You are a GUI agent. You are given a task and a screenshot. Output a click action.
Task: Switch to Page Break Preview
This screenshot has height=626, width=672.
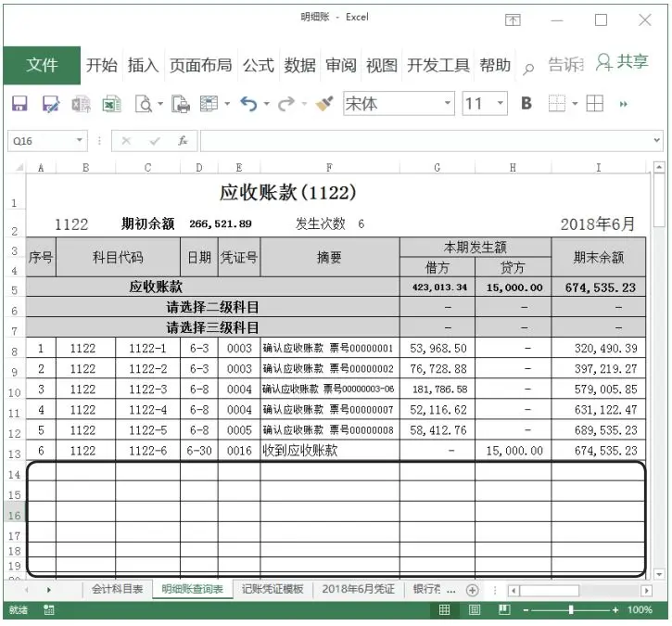tap(504, 609)
